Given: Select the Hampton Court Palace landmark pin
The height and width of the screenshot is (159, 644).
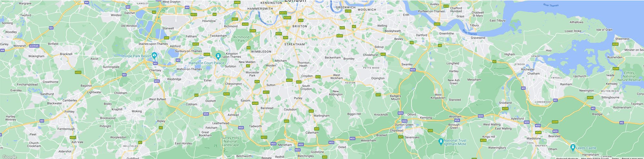Looking at the screenshot, I should [x=218, y=56].
